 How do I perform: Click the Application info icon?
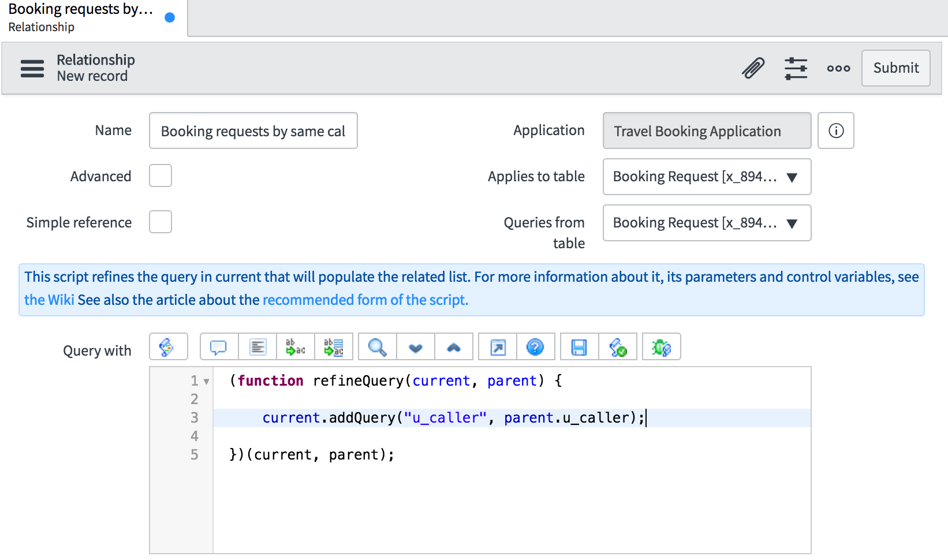coord(836,130)
